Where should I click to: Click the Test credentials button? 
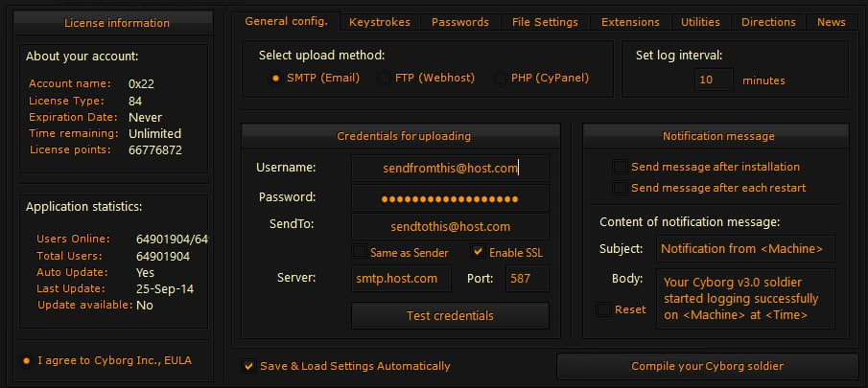pyautogui.click(x=450, y=315)
